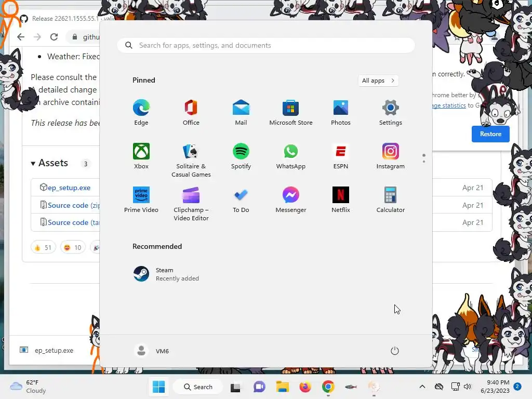
Task: Click Restore button in Chrome popup
Action: [x=490, y=134]
